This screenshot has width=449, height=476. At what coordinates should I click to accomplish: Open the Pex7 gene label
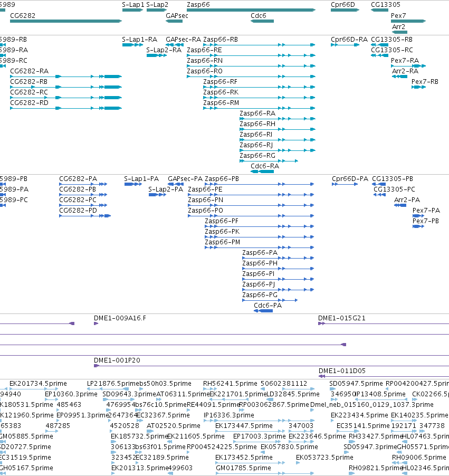(x=398, y=15)
